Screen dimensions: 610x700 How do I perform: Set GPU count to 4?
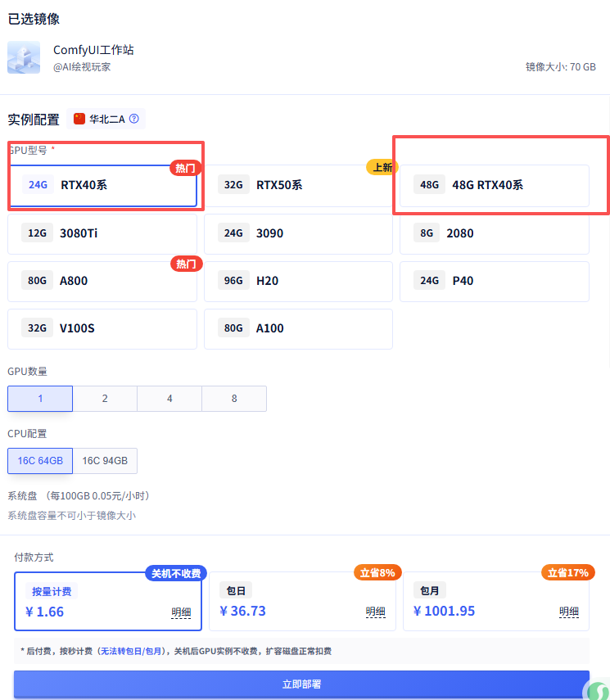coord(169,399)
